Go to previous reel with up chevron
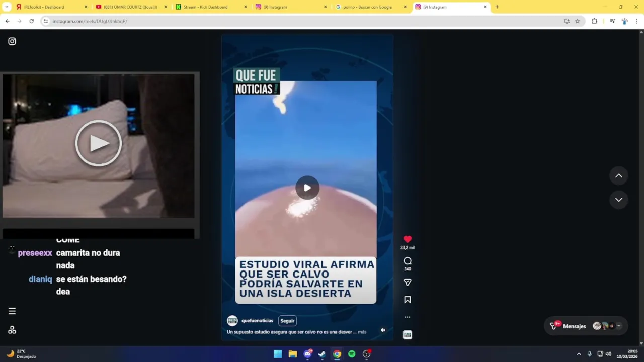The image size is (644, 362). click(619, 176)
